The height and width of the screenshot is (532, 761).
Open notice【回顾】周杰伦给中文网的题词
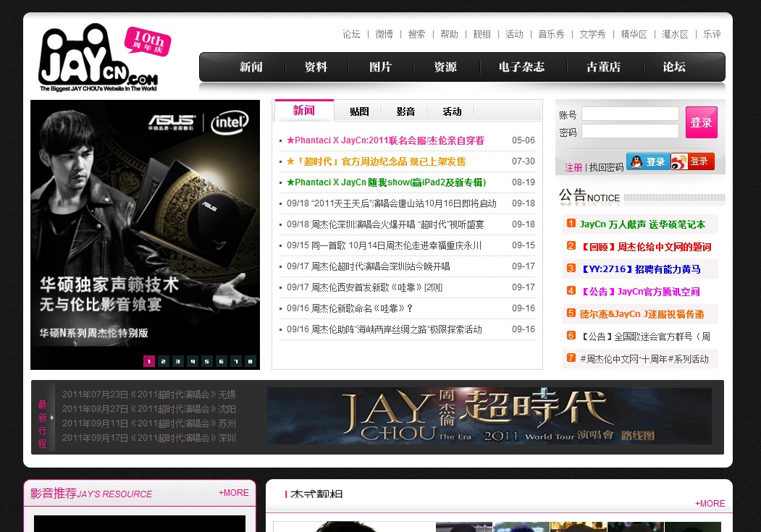pos(645,247)
